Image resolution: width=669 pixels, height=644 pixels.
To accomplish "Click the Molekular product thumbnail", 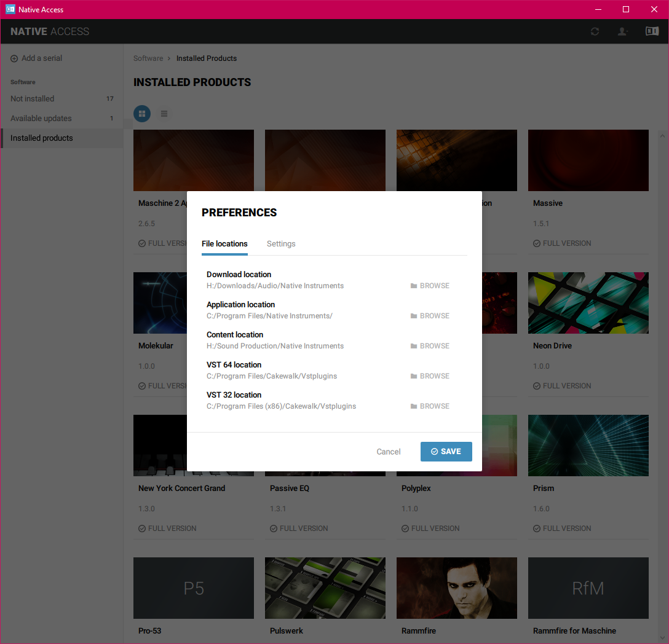I will [x=160, y=303].
